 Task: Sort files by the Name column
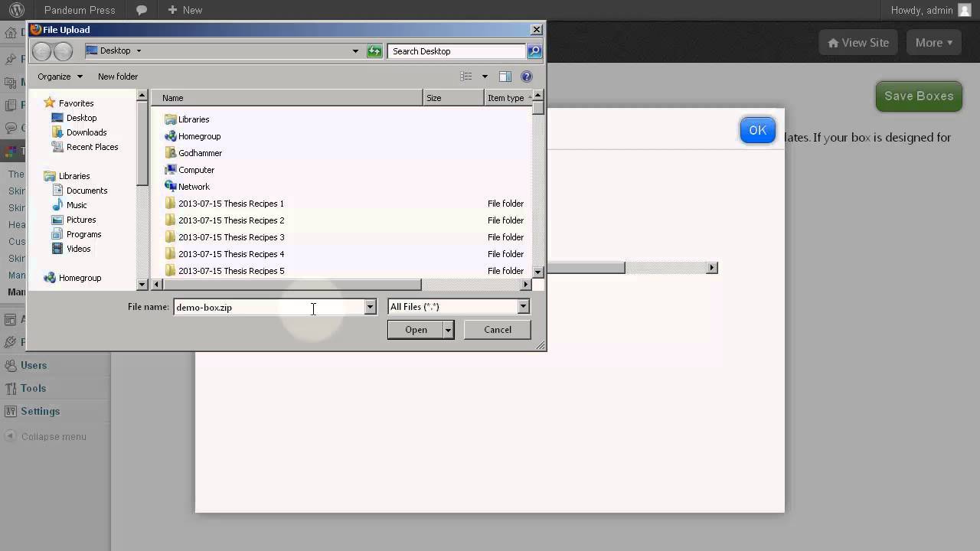(x=287, y=98)
